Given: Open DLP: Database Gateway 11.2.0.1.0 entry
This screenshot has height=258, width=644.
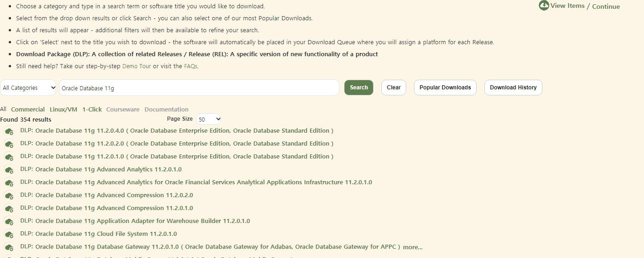Looking at the screenshot, I should click(x=210, y=246).
